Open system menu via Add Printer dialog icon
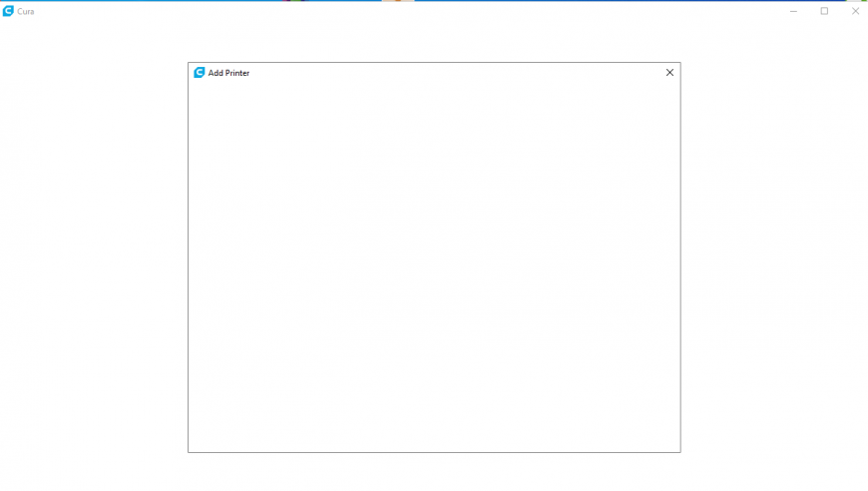The height and width of the screenshot is (491, 868). (199, 73)
